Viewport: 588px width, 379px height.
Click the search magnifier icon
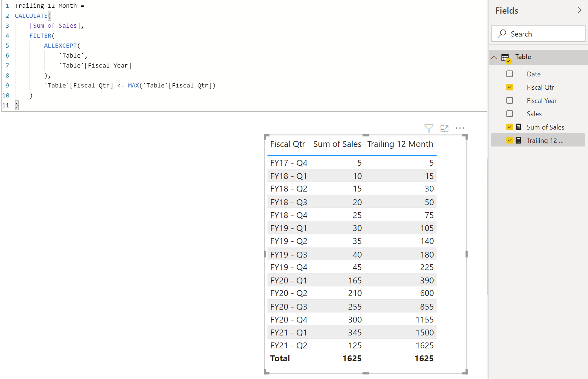point(502,34)
